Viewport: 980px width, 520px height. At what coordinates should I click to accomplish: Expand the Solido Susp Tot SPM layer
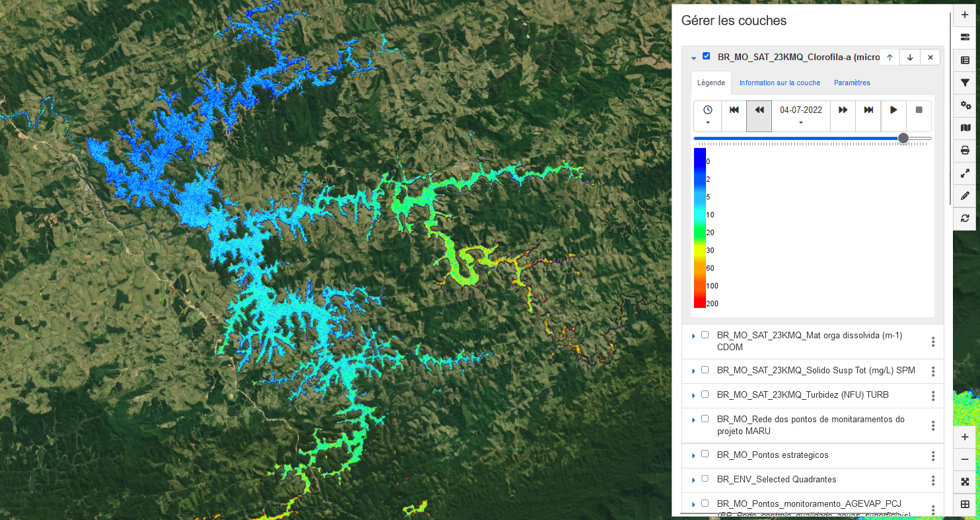coord(693,371)
